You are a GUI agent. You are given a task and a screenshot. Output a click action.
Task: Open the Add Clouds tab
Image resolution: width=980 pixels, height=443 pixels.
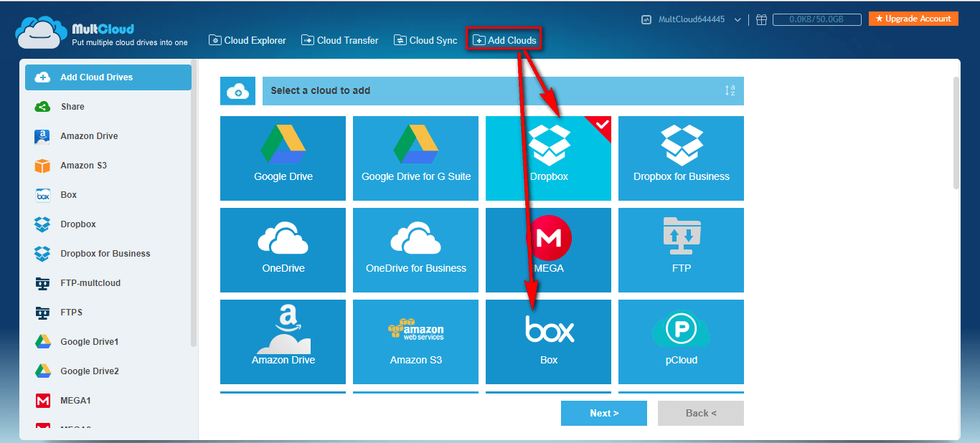504,40
